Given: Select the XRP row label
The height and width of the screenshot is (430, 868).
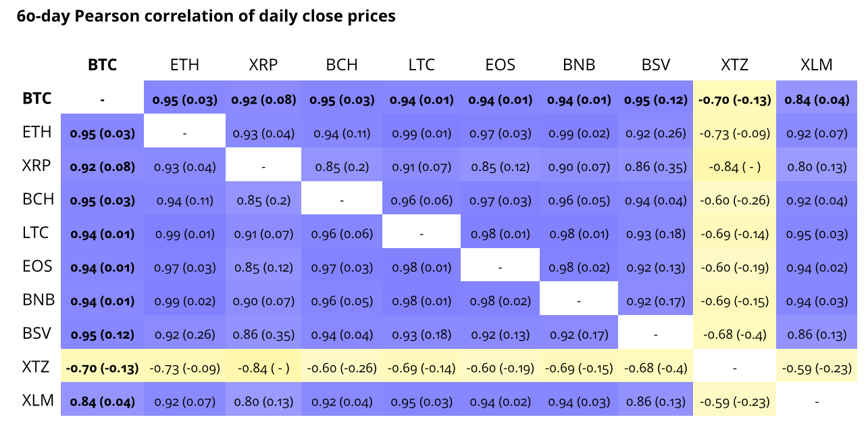Looking at the screenshot, I should [36, 166].
